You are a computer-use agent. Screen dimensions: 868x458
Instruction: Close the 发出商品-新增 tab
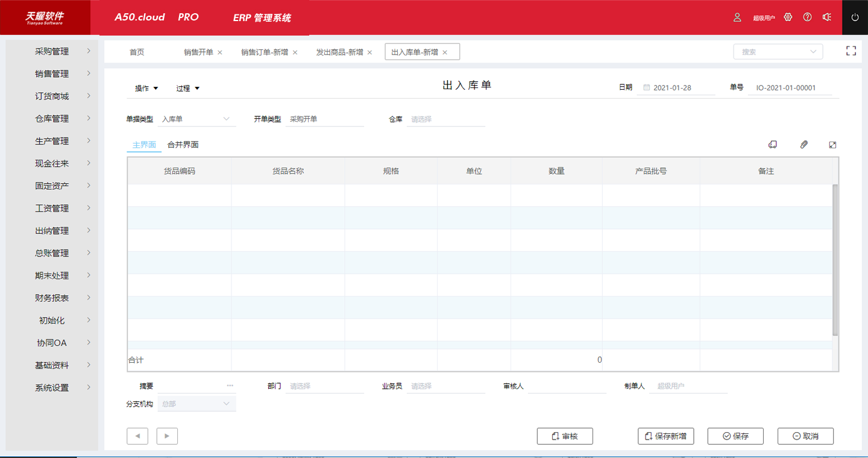370,52
